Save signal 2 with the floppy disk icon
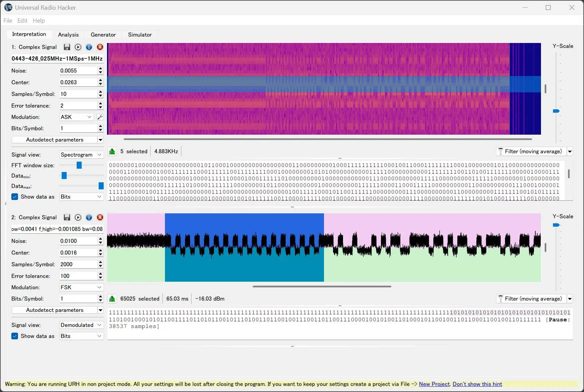This screenshot has width=584, height=392. pyautogui.click(x=67, y=217)
